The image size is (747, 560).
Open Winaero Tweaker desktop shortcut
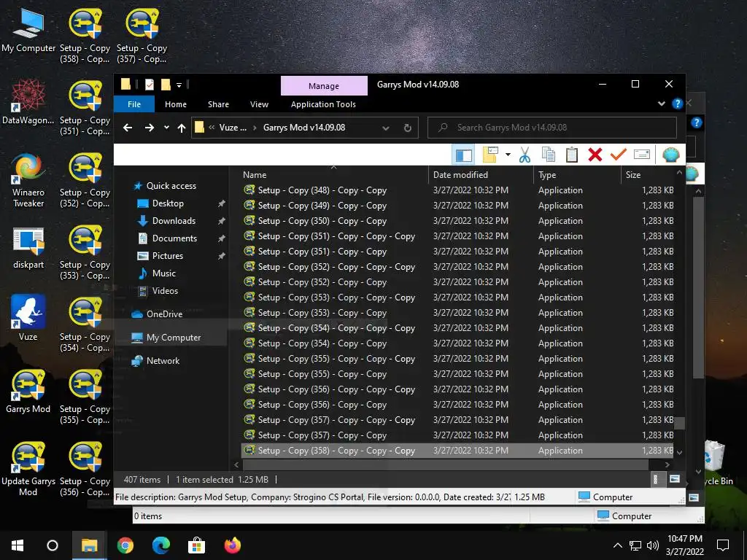click(x=28, y=181)
